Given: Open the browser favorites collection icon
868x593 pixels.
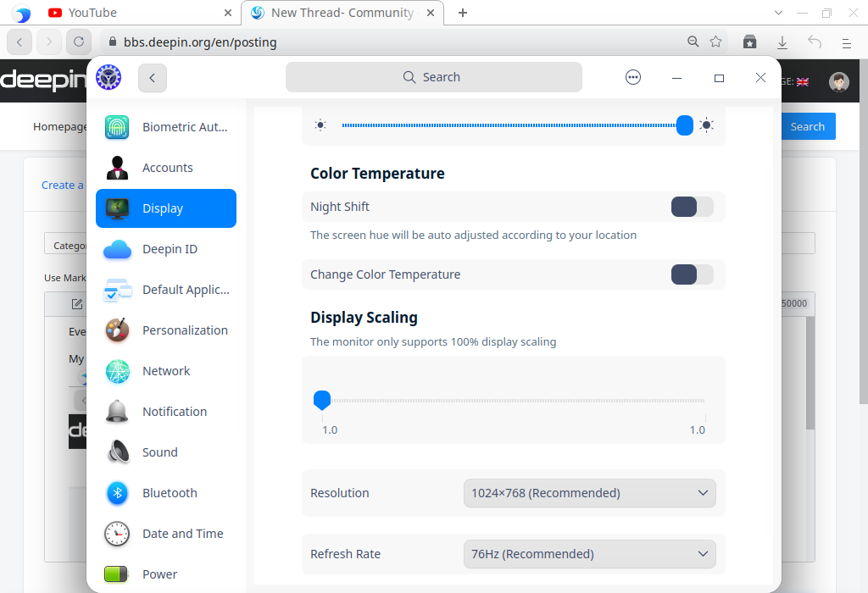Looking at the screenshot, I should [749, 42].
